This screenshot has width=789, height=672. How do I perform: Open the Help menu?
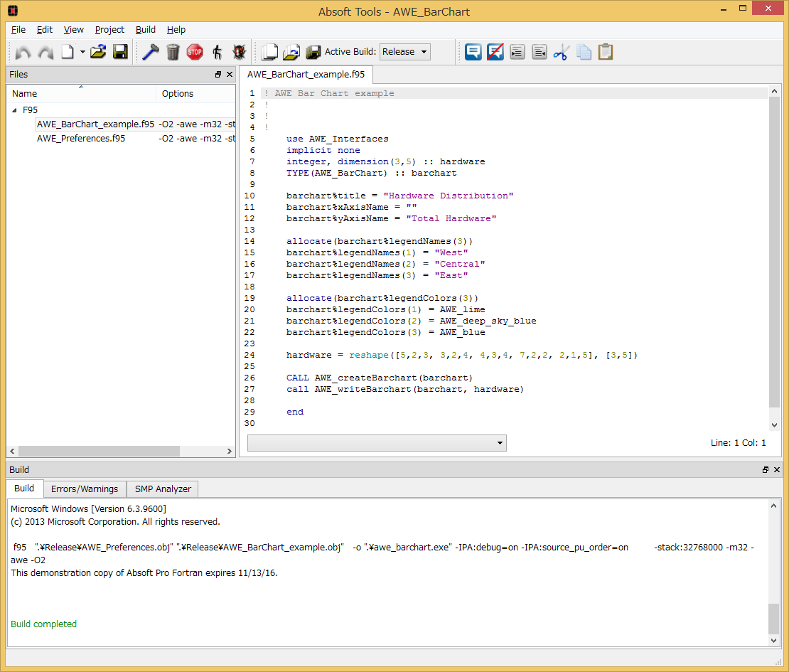176,30
